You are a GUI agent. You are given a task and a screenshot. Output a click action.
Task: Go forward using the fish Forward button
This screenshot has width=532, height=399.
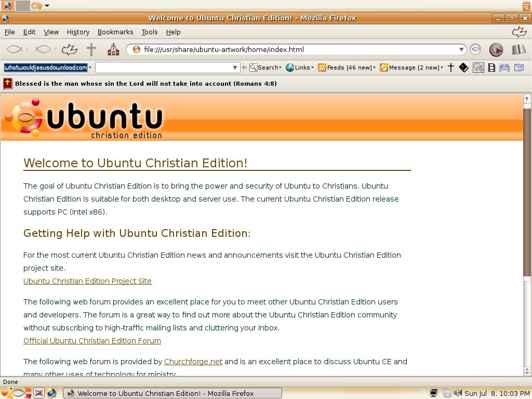click(43, 49)
